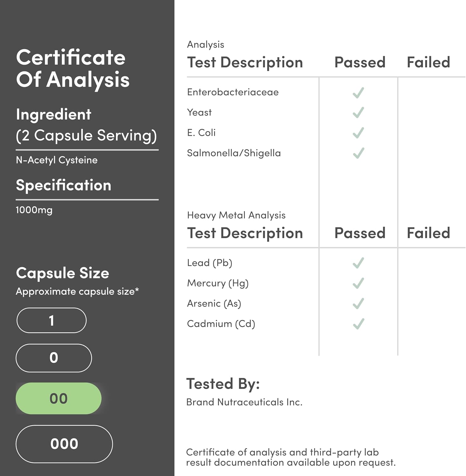
Task: Click the Failed column header in top table
Action: point(429,62)
